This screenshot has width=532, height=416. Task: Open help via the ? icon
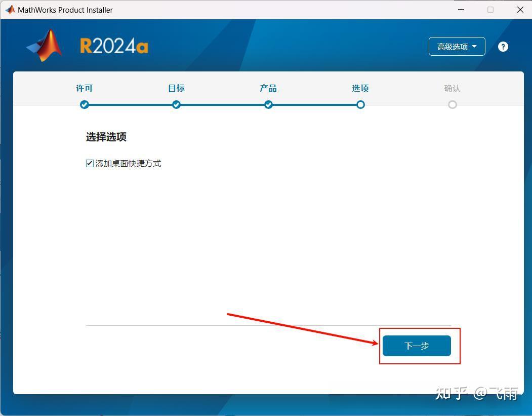503,46
